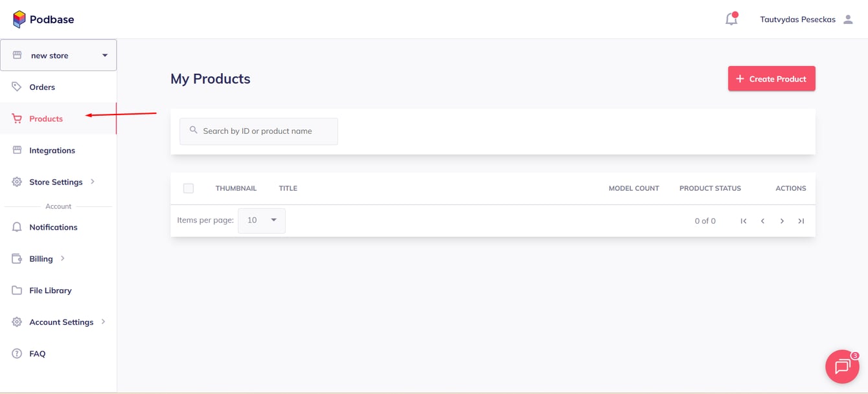Image resolution: width=868 pixels, height=394 pixels.
Task: Click the Billing card icon
Action: pos(16,258)
